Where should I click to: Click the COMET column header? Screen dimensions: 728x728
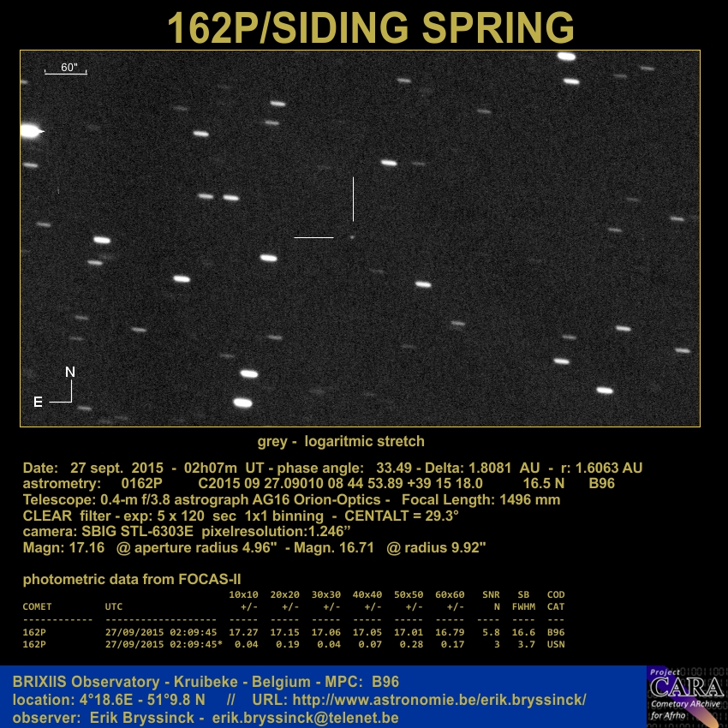click(x=37, y=607)
